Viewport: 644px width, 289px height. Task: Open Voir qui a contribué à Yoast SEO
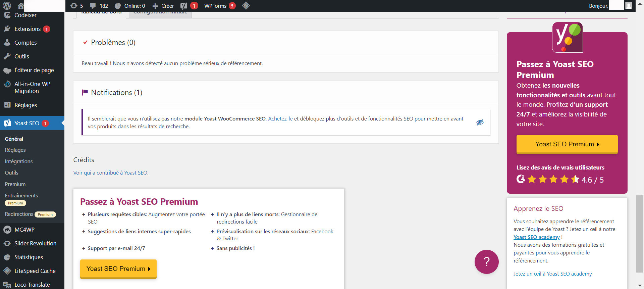pos(111,173)
